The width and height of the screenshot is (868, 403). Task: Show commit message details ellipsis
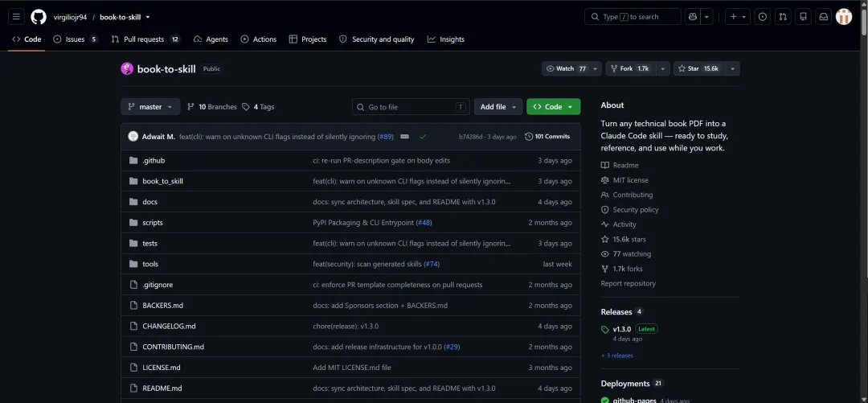tap(404, 137)
